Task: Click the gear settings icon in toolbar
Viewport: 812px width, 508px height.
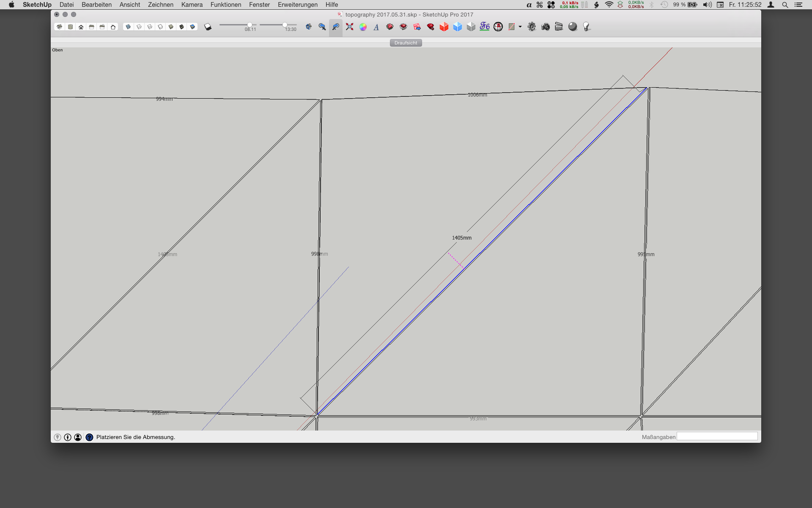Action: tap(532, 27)
